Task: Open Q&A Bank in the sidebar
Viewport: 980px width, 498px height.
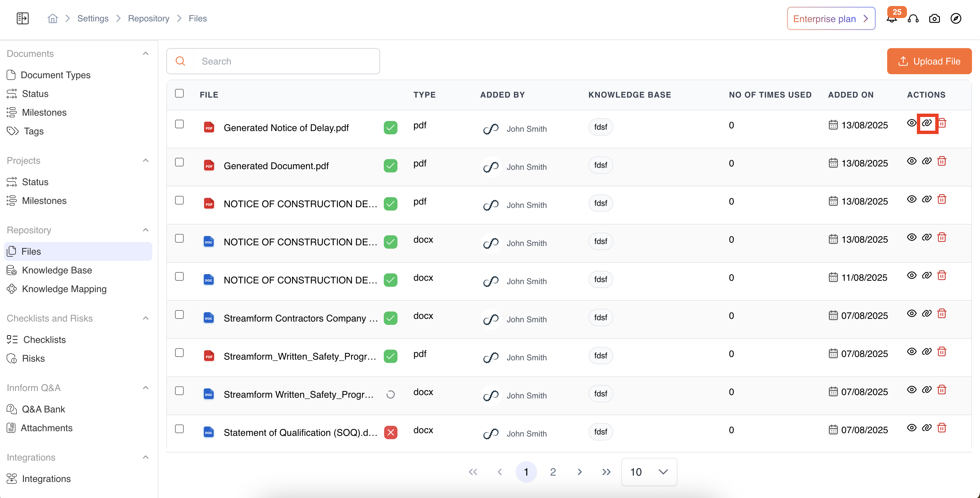Action: (43, 409)
